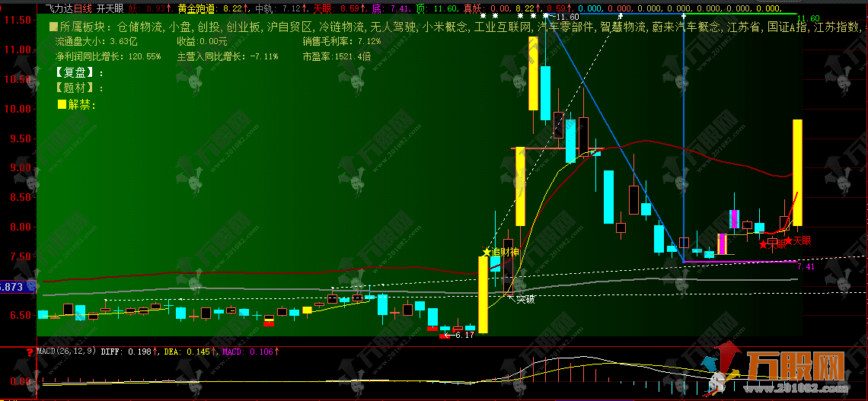Select the 日线 period label
This screenshot has width=868, height=401.
coord(83,8)
